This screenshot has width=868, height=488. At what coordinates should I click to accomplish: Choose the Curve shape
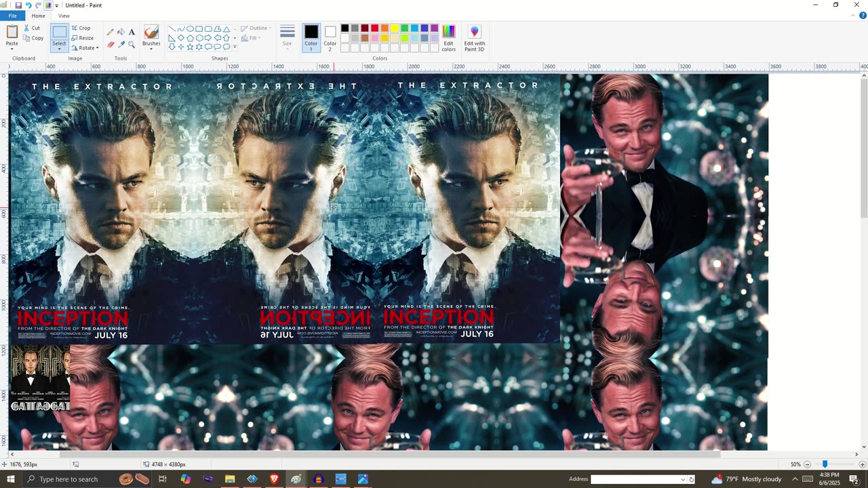pos(181,29)
